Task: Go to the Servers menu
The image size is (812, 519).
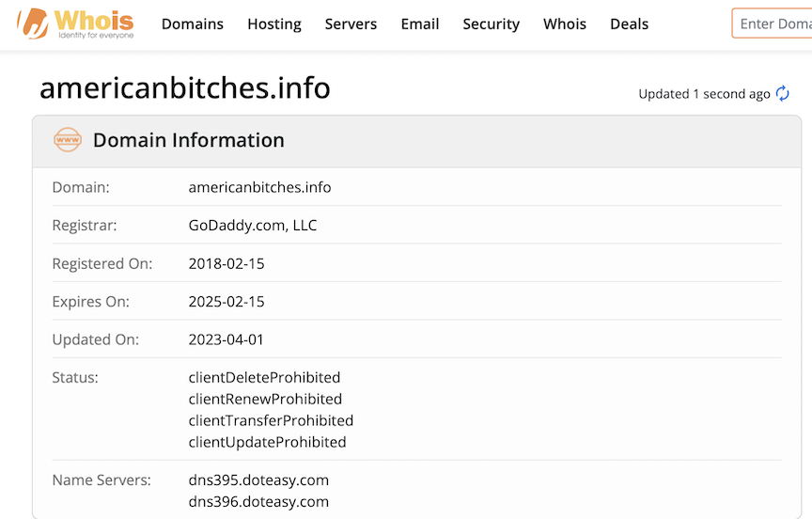Action: [351, 24]
